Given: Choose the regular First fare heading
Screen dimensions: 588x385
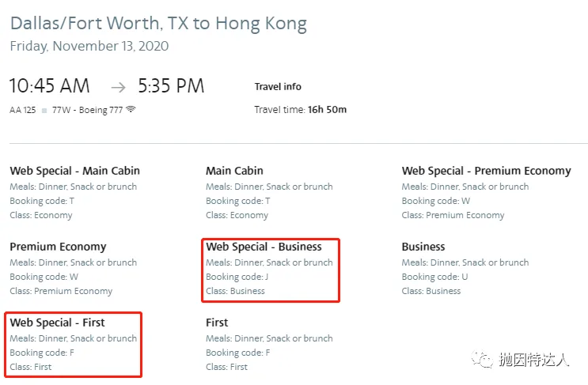Looking at the screenshot, I should [217, 323].
